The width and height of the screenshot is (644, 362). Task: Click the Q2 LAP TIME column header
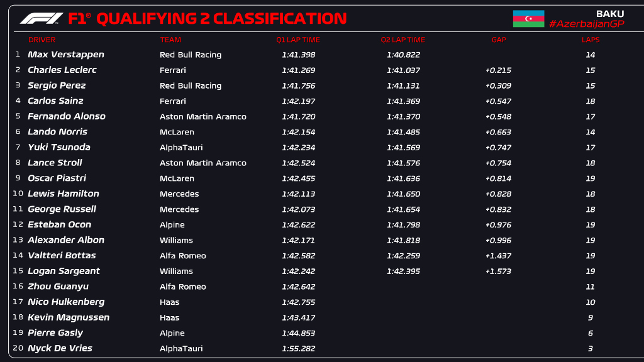pyautogui.click(x=403, y=40)
